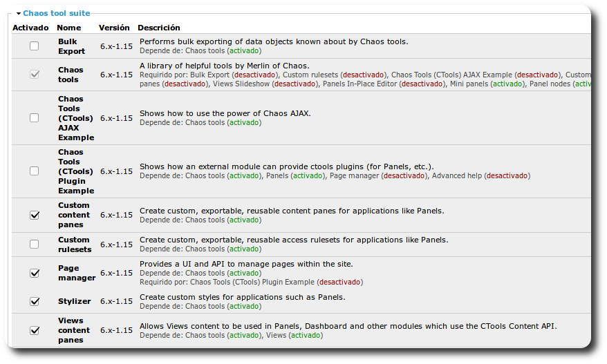The height and width of the screenshot is (364, 607).
Task: Enable the Bulk Export module checkbox
Action: coord(35,46)
